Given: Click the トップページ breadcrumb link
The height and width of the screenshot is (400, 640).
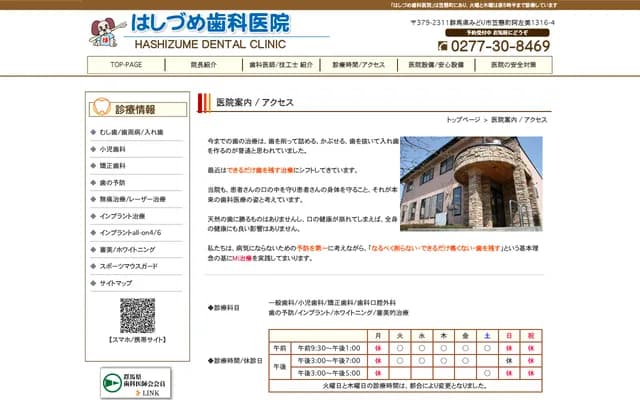Looking at the screenshot, I should coord(465,119).
